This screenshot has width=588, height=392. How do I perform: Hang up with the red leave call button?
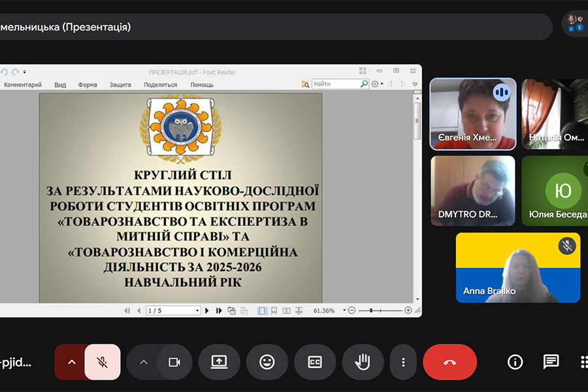(449, 362)
